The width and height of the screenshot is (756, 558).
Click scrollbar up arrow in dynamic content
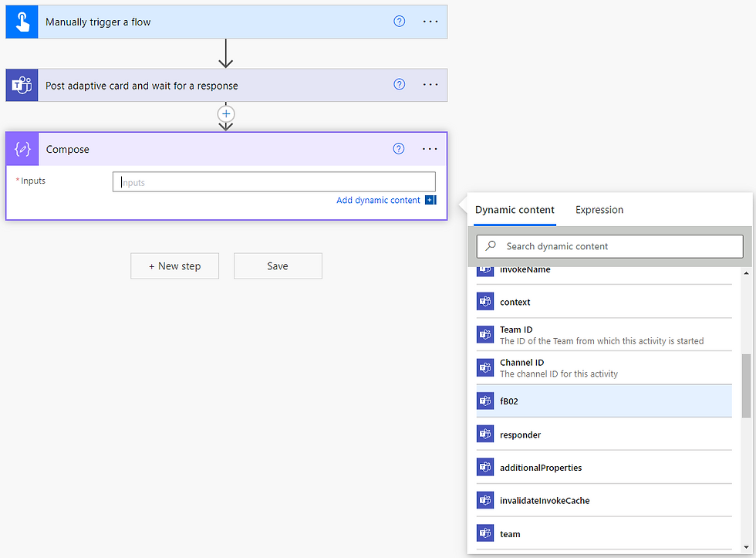coord(746,273)
